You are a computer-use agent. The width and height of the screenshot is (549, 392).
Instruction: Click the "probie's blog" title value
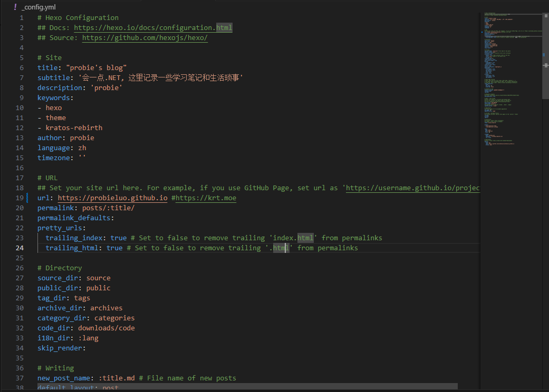(x=96, y=68)
